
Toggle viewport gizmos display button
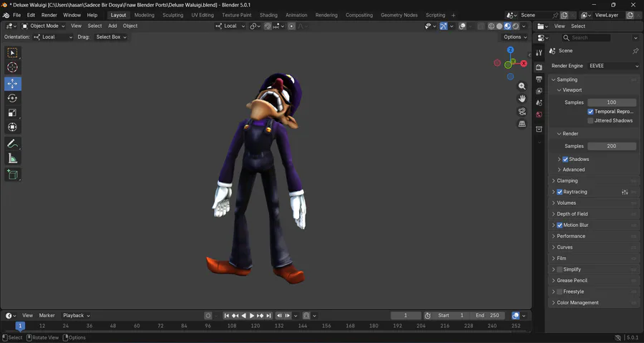pyautogui.click(x=444, y=26)
